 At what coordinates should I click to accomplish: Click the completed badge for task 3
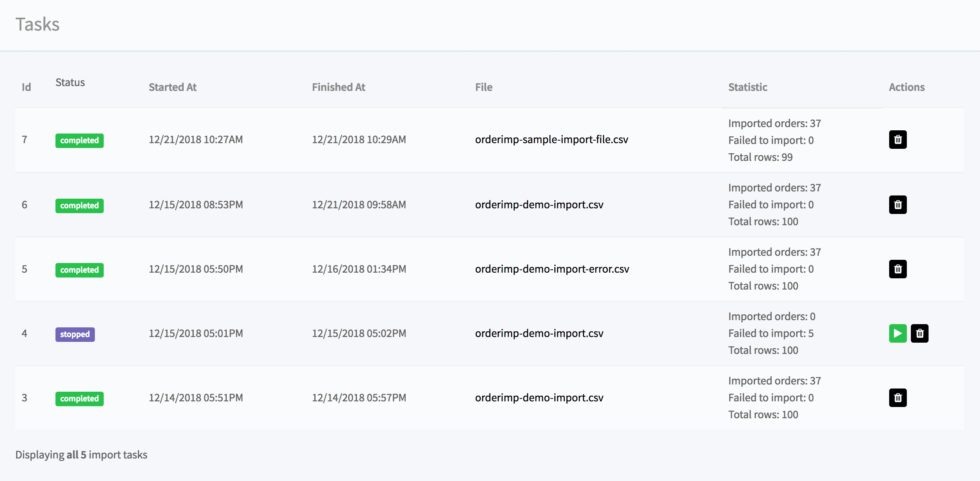pos(79,399)
